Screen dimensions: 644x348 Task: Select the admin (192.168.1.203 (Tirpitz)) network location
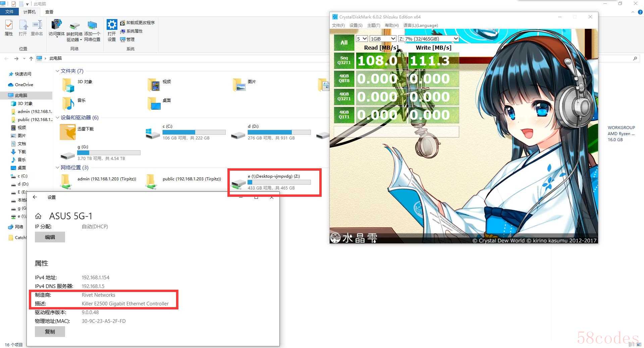[x=98, y=181]
